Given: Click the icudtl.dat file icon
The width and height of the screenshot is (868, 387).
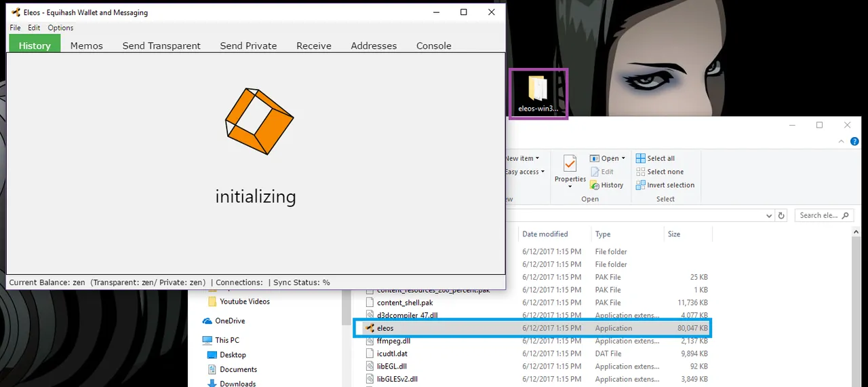Looking at the screenshot, I should (370, 354).
